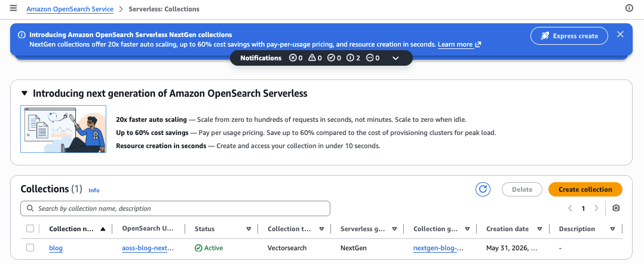The image size is (644, 264).
Task: Click the Delete button
Action: pyautogui.click(x=522, y=189)
